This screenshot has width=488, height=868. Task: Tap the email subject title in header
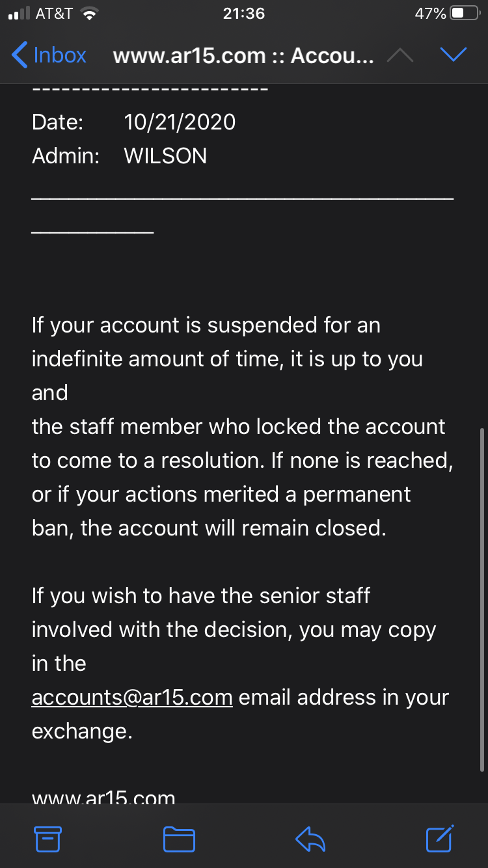pos(243,56)
